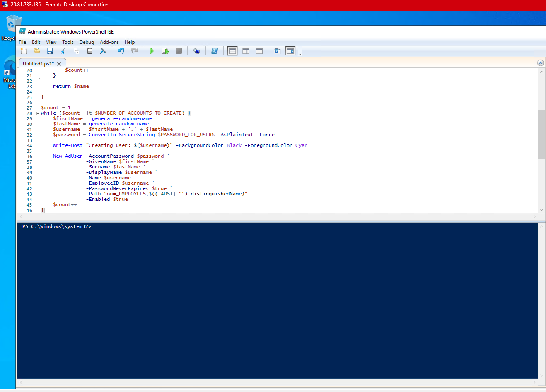Screen dimensions: 546x392
Task: Cut selection with the scissors icon
Action: click(63, 51)
